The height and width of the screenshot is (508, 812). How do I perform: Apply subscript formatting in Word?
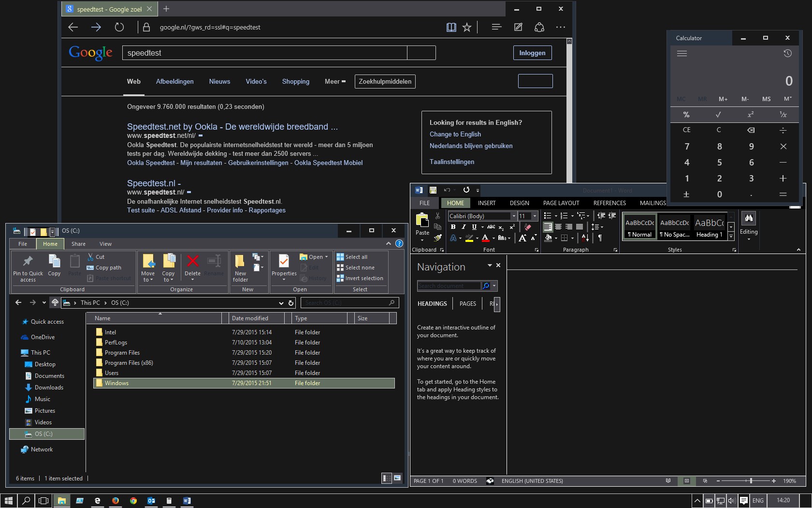pos(501,227)
